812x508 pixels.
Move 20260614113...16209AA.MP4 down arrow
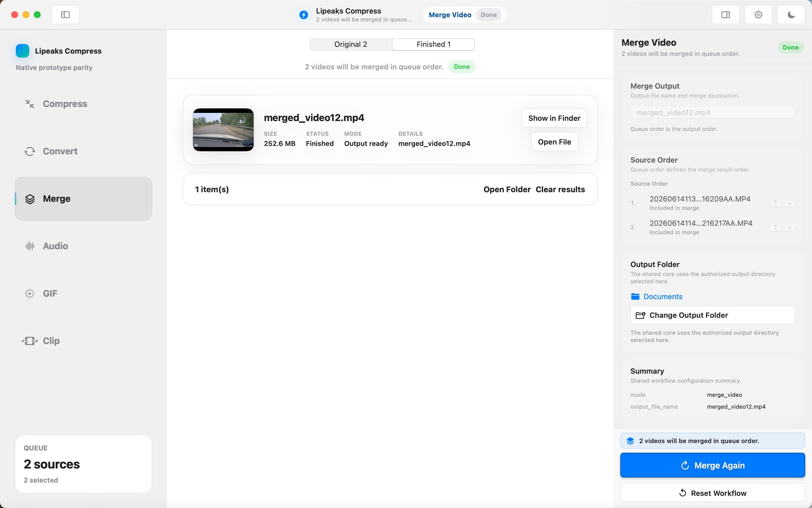(x=789, y=203)
